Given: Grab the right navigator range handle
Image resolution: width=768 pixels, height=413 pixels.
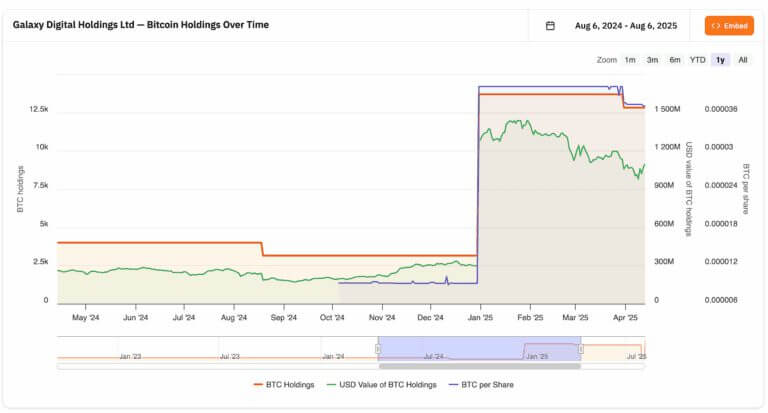Looking at the screenshot, I should [581, 349].
